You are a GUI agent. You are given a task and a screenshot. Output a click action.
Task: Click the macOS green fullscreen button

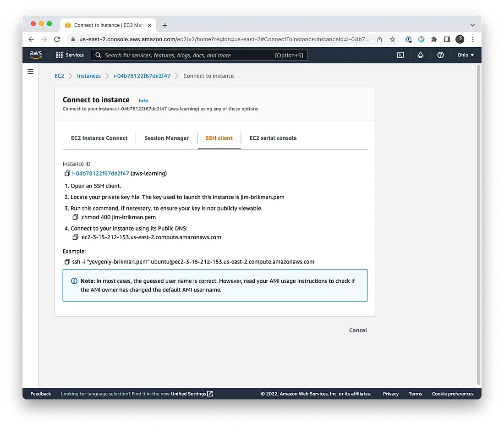pyautogui.click(x=49, y=23)
